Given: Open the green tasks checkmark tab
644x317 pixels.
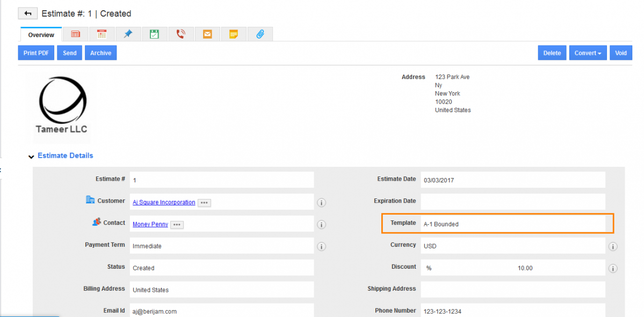Looking at the screenshot, I should click(x=154, y=34).
